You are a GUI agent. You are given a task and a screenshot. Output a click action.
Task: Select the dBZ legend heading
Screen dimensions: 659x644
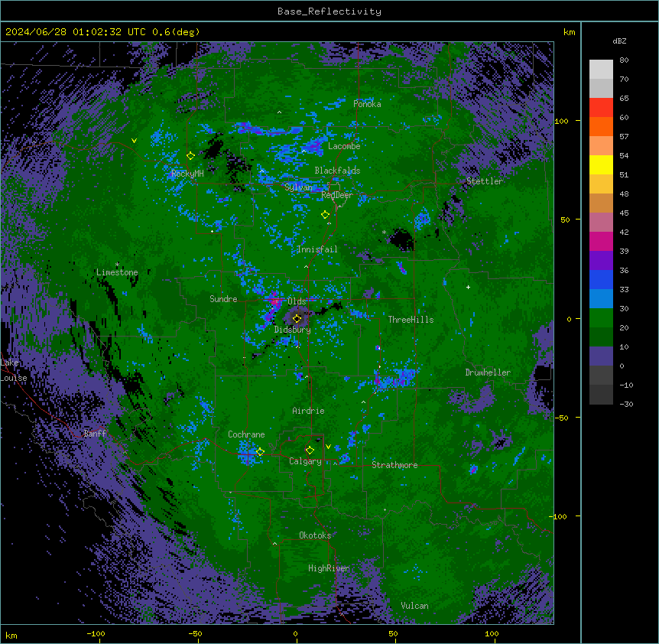(x=619, y=41)
